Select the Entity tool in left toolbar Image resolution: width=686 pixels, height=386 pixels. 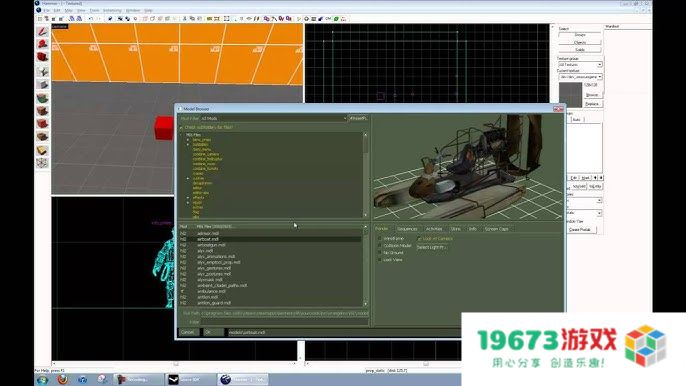click(x=42, y=70)
